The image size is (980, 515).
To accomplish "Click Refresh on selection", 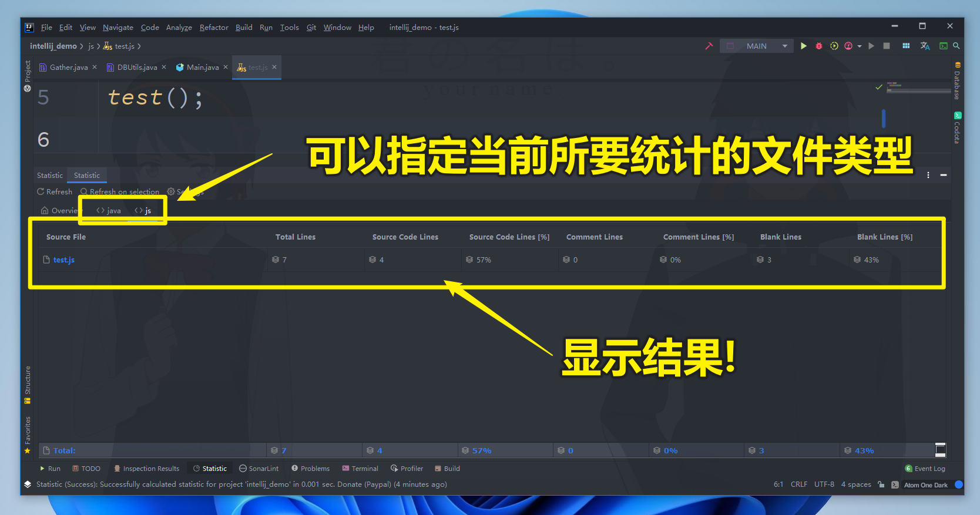I will [x=120, y=192].
